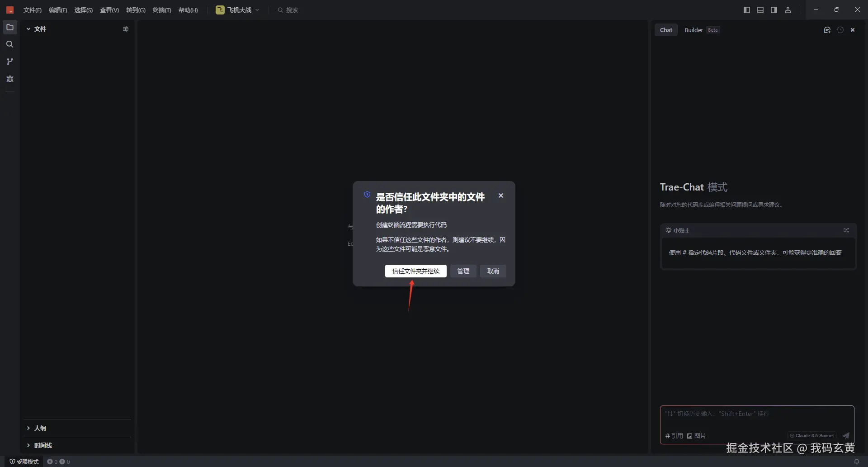Open the search sidebar icon

(x=9, y=44)
